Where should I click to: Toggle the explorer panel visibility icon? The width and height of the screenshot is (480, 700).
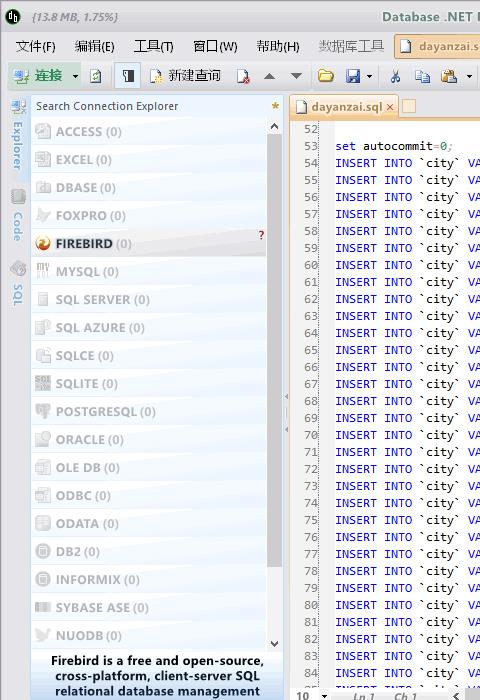click(x=128, y=76)
